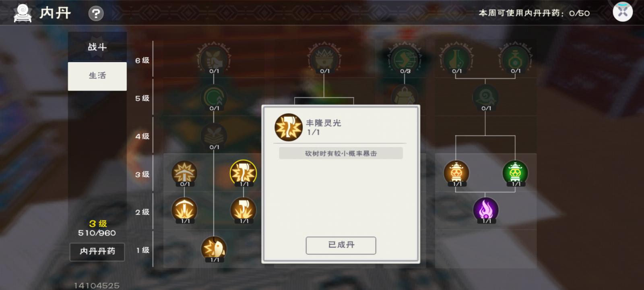Close the 内丹 screen with X button
The height and width of the screenshot is (290, 644).
[x=623, y=12]
